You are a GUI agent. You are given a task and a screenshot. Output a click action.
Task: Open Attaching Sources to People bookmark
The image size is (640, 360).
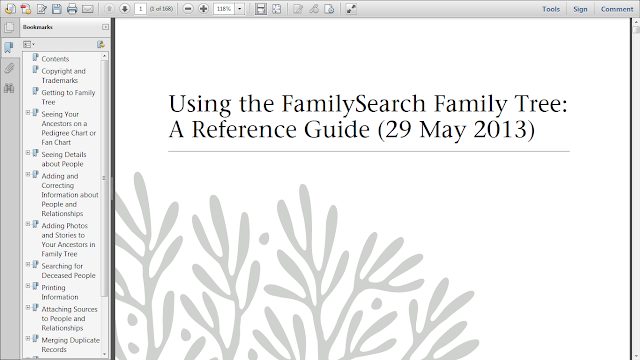pos(69,318)
